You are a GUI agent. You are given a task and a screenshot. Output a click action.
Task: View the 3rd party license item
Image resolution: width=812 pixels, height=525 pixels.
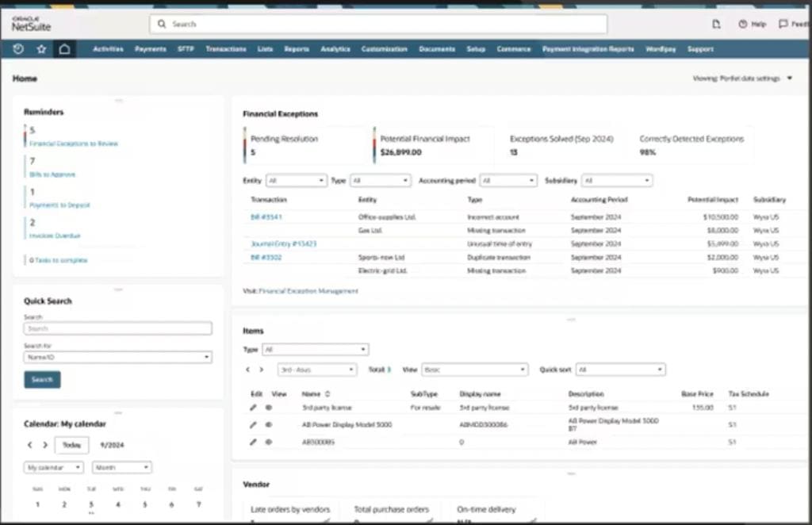(269, 408)
